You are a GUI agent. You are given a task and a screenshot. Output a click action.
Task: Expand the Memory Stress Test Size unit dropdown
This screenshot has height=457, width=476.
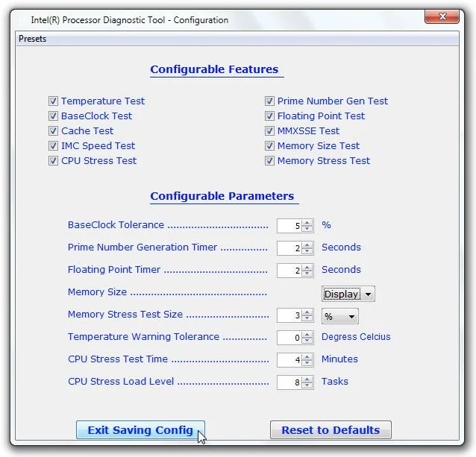(x=340, y=316)
